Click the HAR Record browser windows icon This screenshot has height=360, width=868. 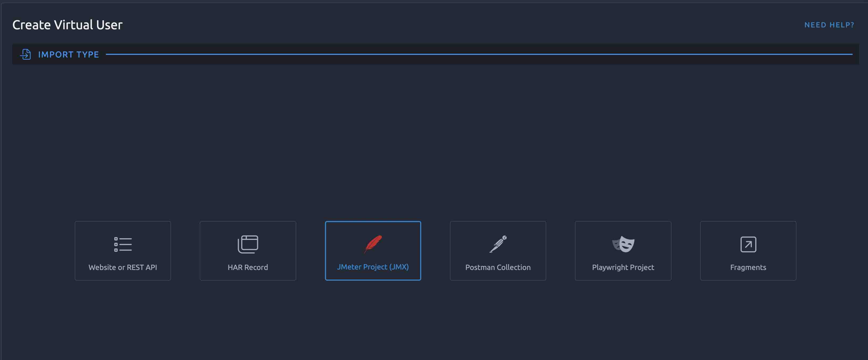(x=248, y=244)
